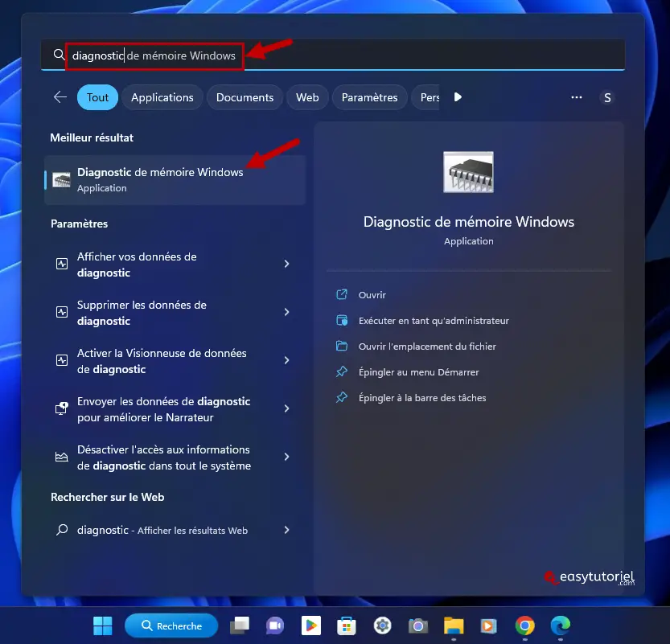Click Ouvrir in the preview pane

click(x=372, y=295)
